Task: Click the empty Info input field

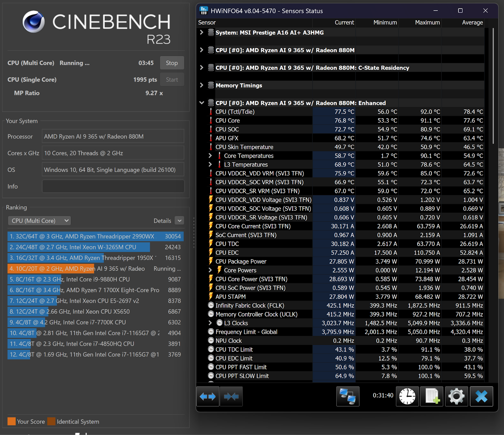Action: [113, 186]
